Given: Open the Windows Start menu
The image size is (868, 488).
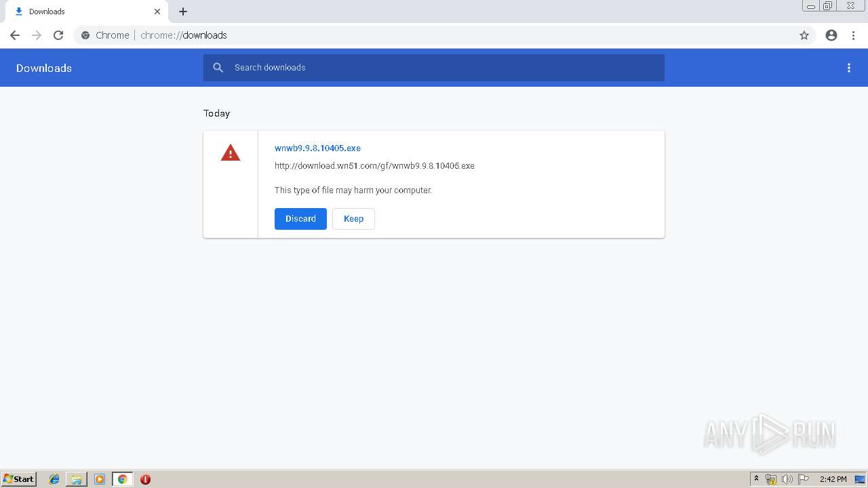Looking at the screenshot, I should pyautogui.click(x=19, y=479).
